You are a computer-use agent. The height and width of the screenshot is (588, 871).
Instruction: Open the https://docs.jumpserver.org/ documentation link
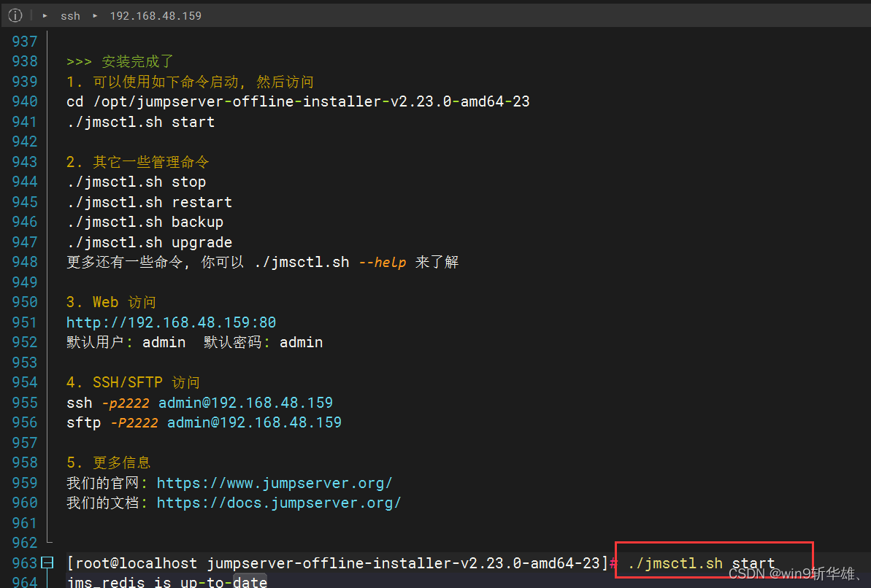(x=279, y=503)
